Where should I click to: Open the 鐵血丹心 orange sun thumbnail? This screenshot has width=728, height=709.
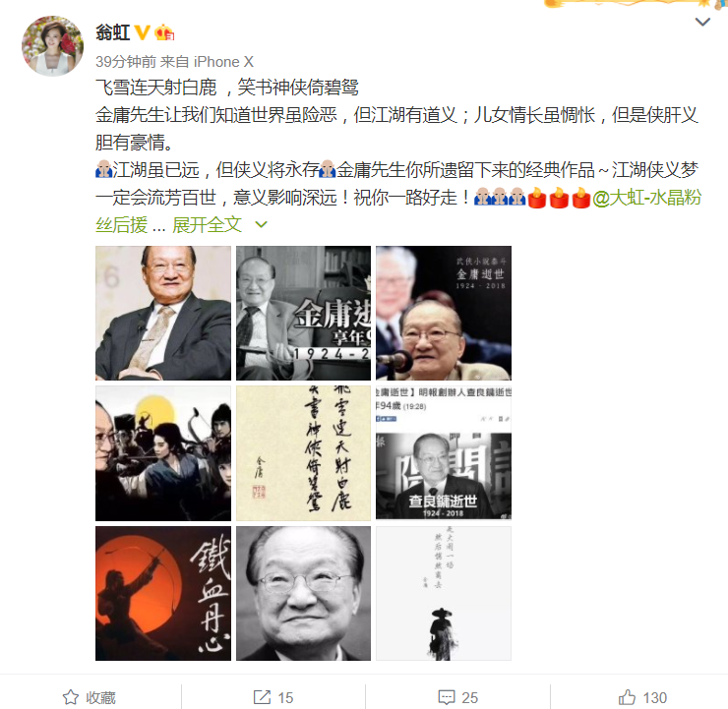163,594
